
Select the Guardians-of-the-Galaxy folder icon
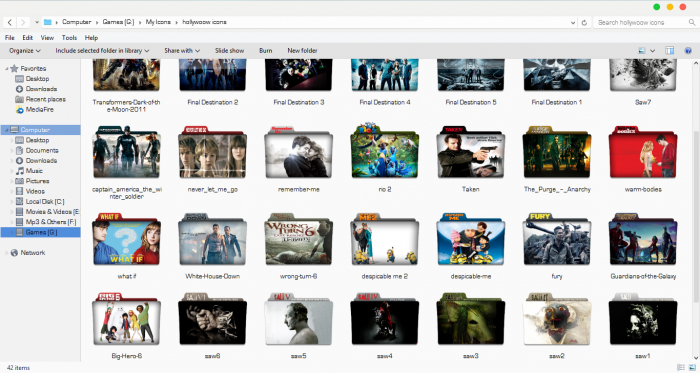click(643, 239)
